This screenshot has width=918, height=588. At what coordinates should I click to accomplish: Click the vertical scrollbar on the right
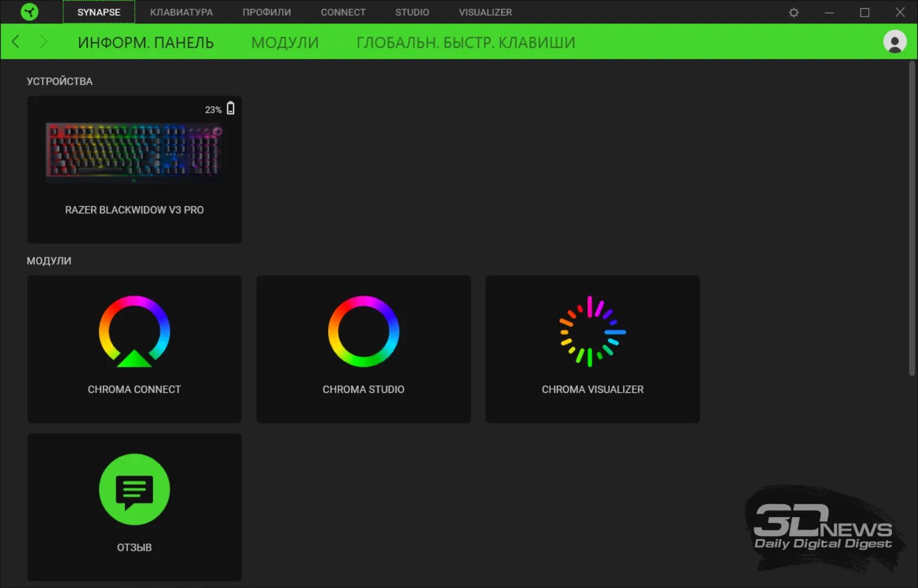click(911, 217)
